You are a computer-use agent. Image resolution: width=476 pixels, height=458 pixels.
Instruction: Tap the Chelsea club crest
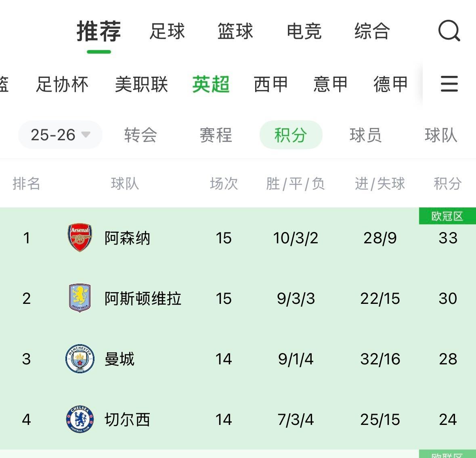pos(80,419)
